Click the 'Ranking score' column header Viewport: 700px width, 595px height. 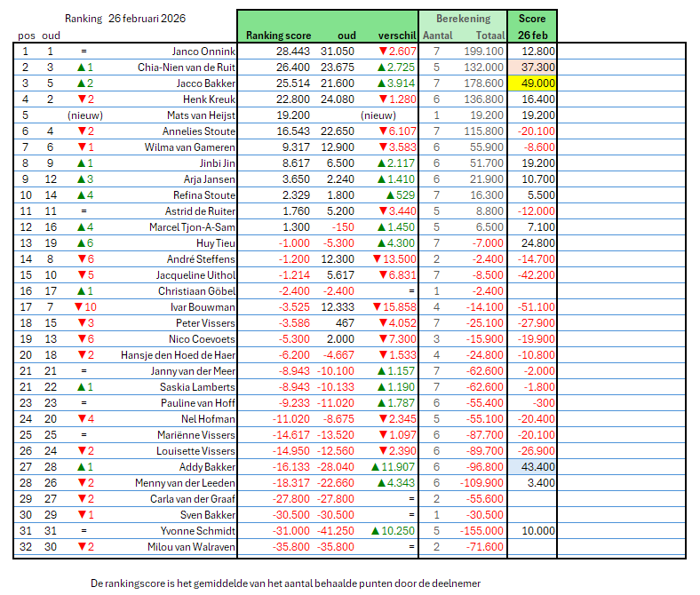278,34
